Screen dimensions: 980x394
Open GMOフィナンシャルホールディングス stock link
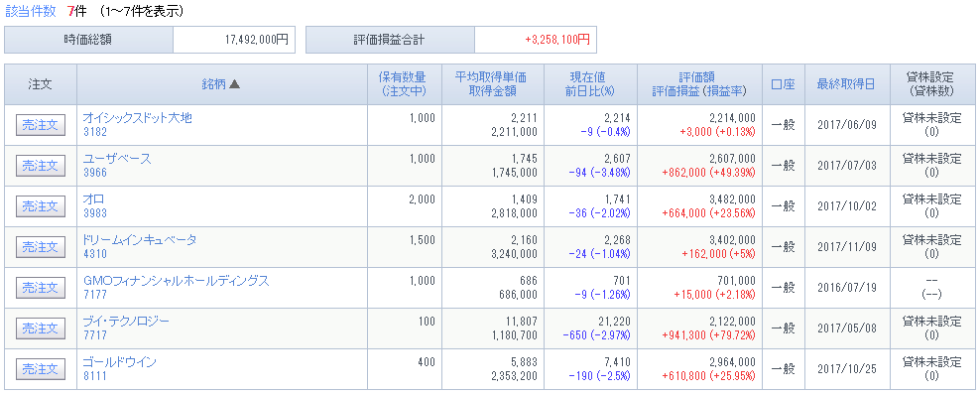[177, 280]
